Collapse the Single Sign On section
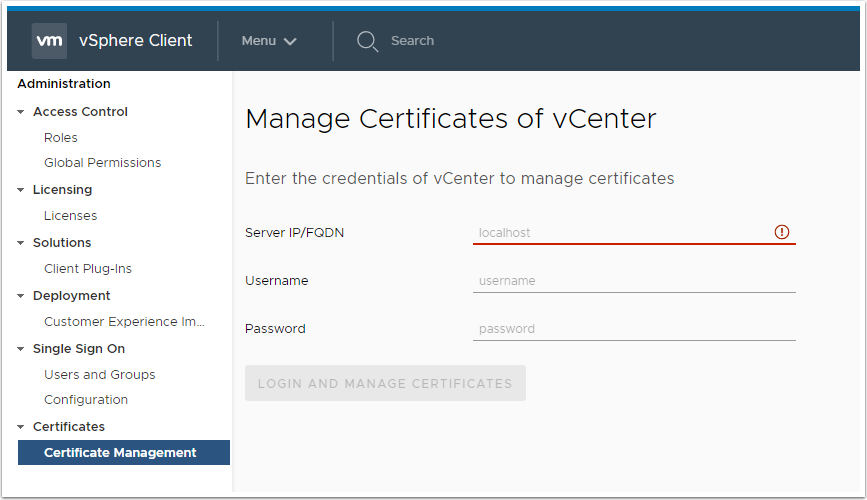 20,349
